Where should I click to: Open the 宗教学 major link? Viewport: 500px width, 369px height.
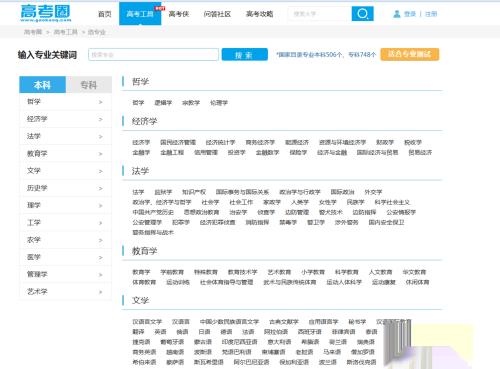[x=191, y=103]
